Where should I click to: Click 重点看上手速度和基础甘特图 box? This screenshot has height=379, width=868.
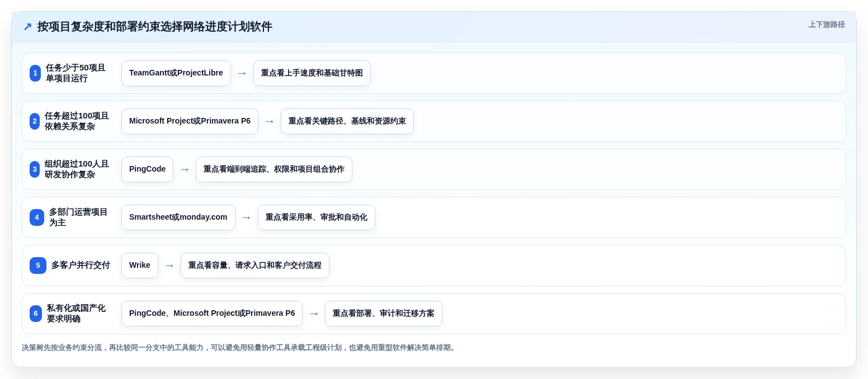(x=312, y=73)
